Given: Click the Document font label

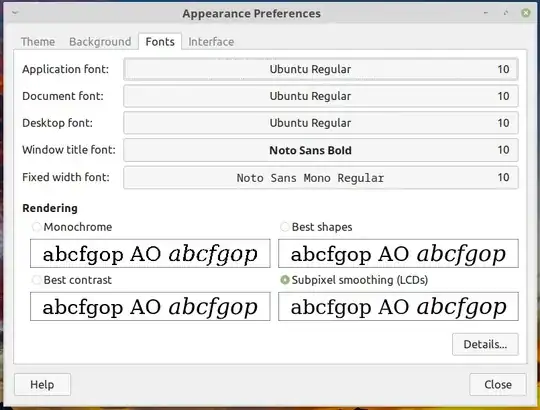Looking at the screenshot, I should (x=63, y=96).
